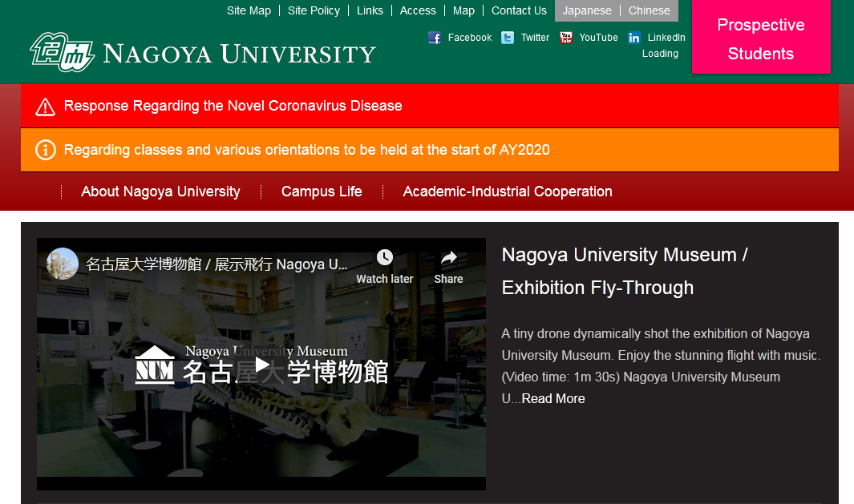Switch site language to Japanese
Viewport: 854px width, 504px height.
(587, 10)
